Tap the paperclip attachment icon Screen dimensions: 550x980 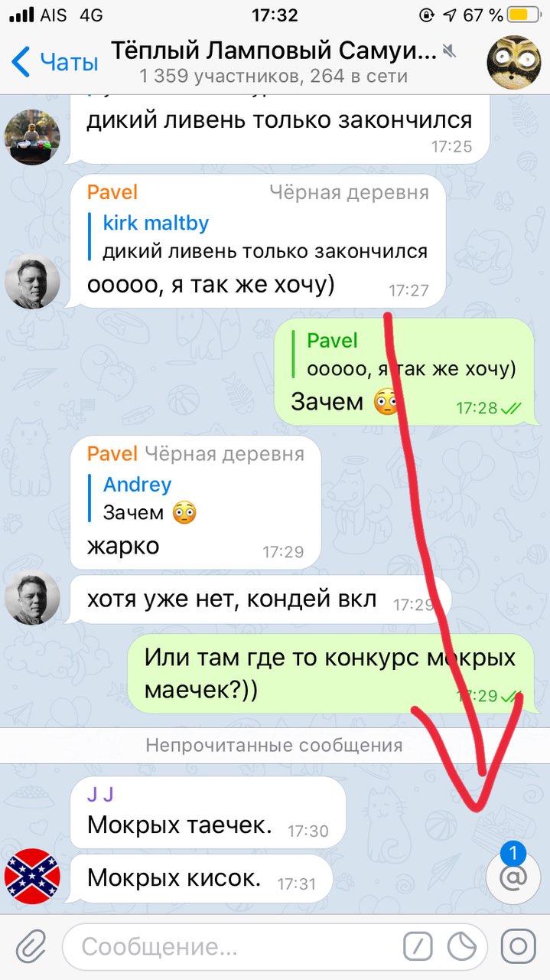(31, 947)
